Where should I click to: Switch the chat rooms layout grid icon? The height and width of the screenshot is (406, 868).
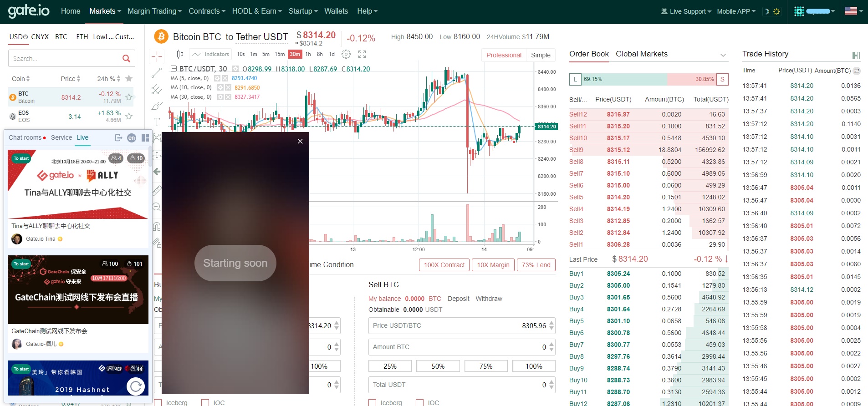(x=145, y=138)
